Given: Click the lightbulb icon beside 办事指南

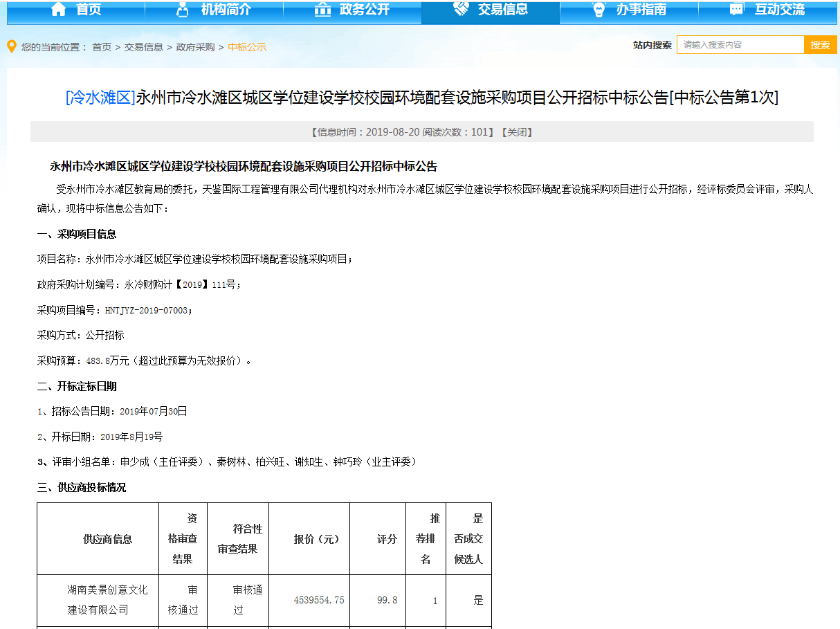Looking at the screenshot, I should [599, 9].
